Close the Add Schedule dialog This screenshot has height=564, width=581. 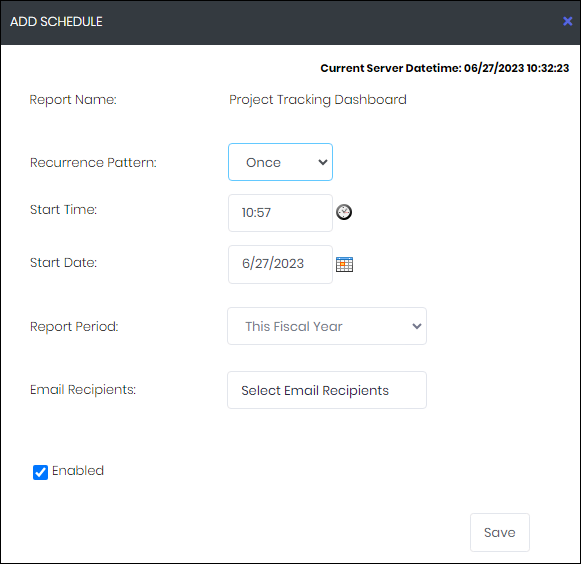[x=567, y=21]
